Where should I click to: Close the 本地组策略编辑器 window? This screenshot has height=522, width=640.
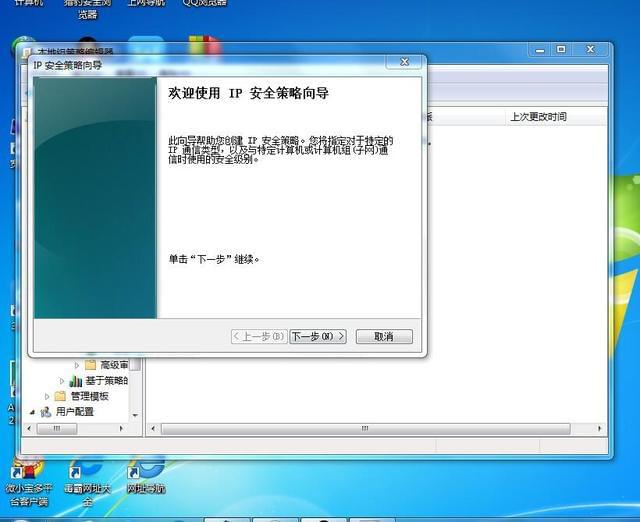pyautogui.click(x=590, y=49)
